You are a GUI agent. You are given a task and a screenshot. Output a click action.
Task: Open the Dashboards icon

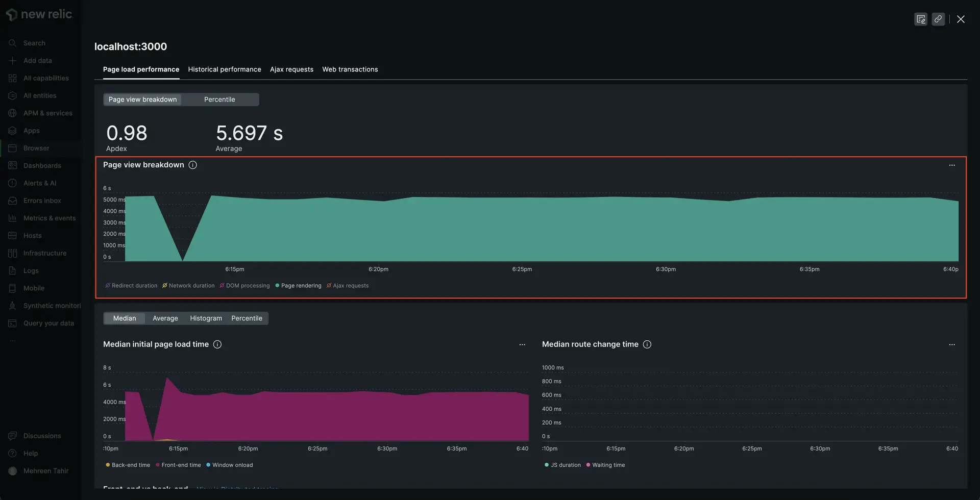click(13, 166)
